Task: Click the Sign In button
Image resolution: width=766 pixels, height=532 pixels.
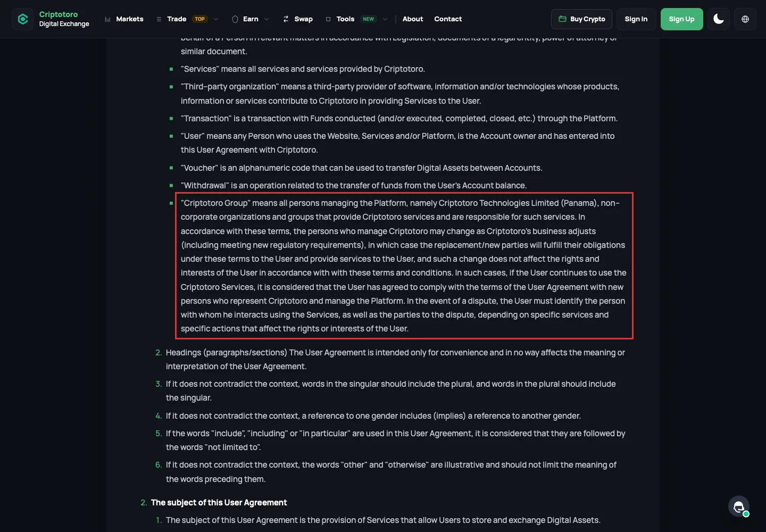Action: click(636, 19)
